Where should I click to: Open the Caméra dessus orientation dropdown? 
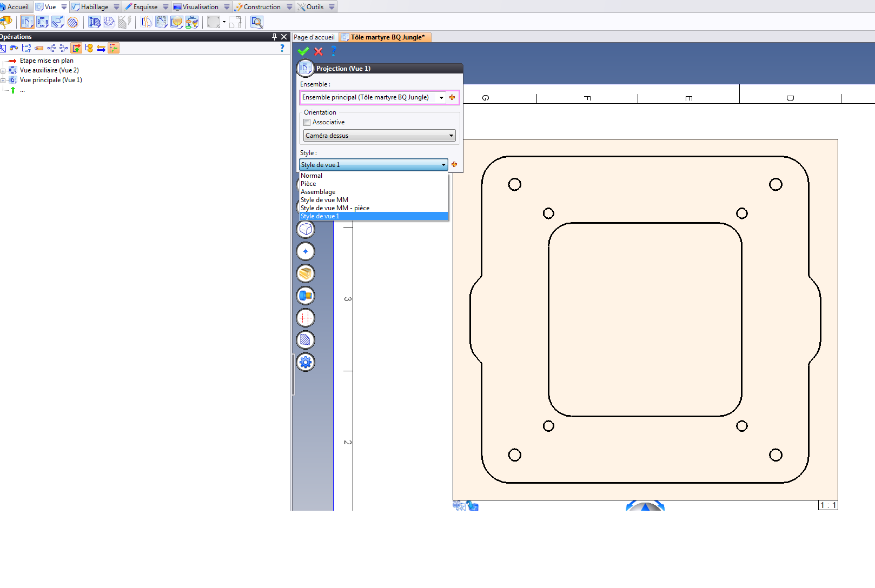coord(379,136)
